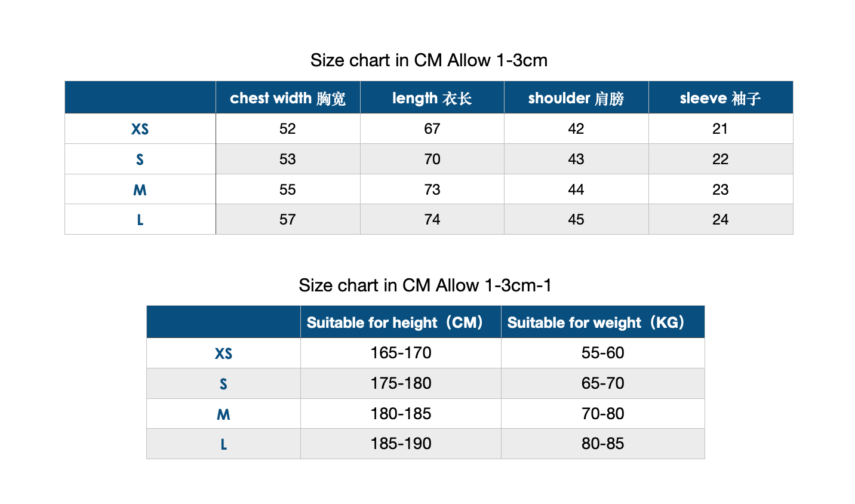Click chest width value 57 for size L
The image size is (855, 504).
288,220
